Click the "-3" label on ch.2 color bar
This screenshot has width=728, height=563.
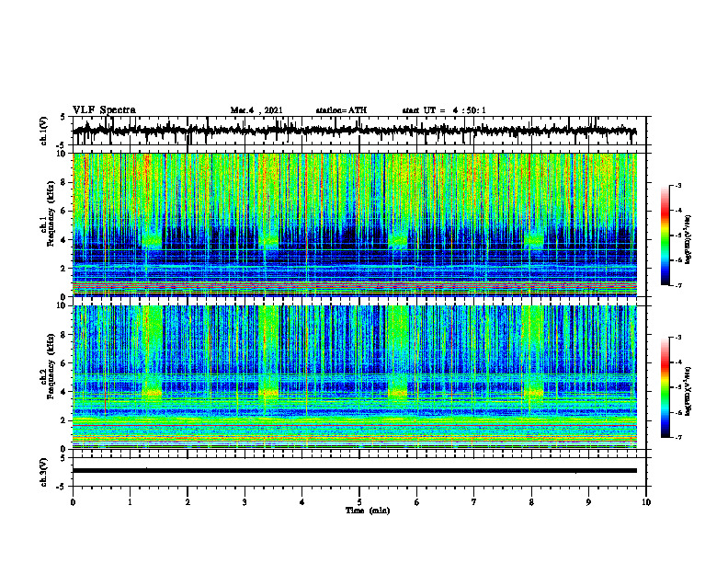(678, 338)
